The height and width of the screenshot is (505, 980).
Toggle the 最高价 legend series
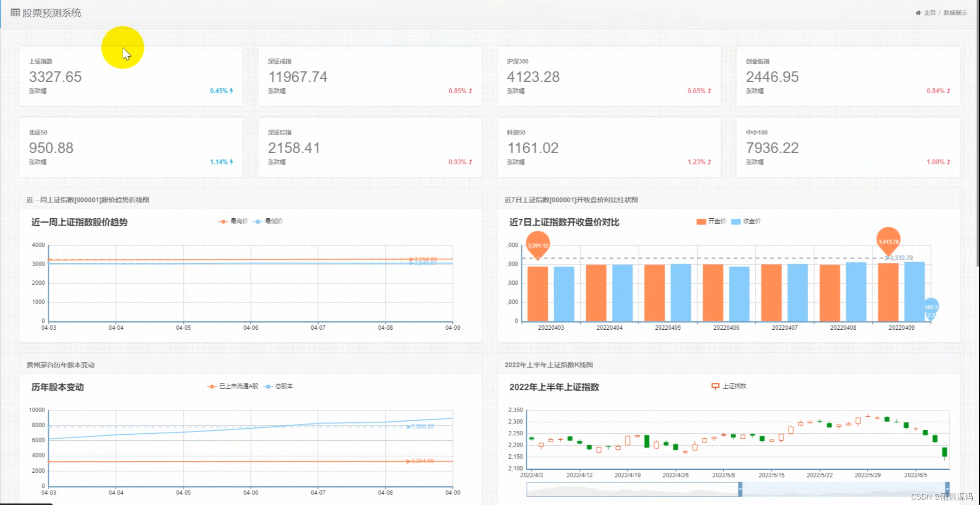233,221
